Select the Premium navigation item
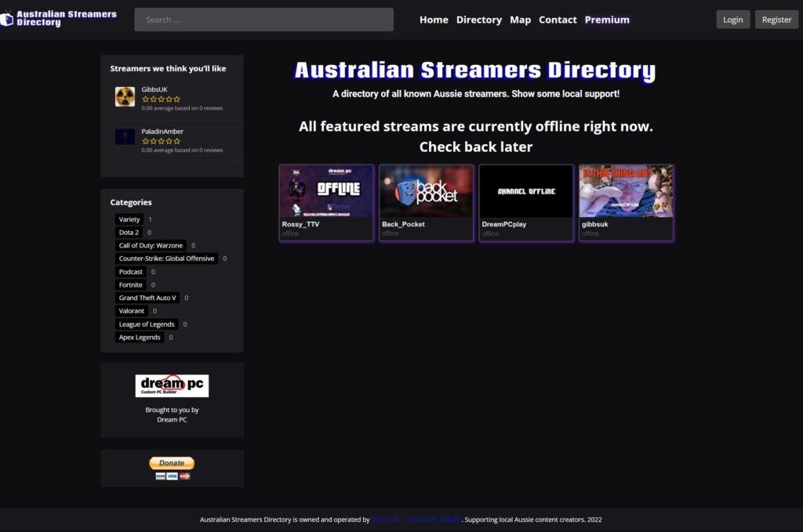 click(606, 20)
